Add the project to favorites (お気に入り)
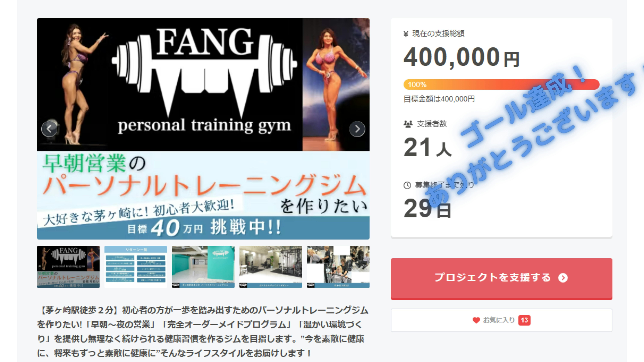 coord(501,320)
